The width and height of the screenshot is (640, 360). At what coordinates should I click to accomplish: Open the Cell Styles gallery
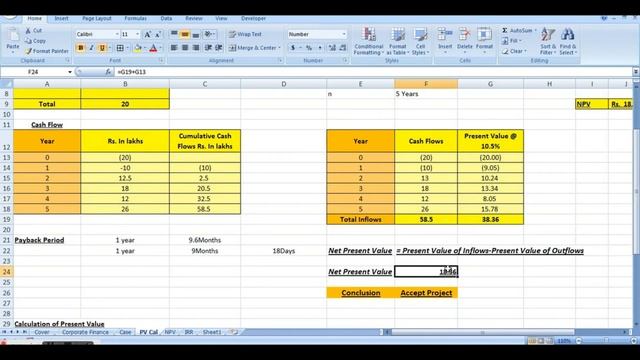pos(420,41)
